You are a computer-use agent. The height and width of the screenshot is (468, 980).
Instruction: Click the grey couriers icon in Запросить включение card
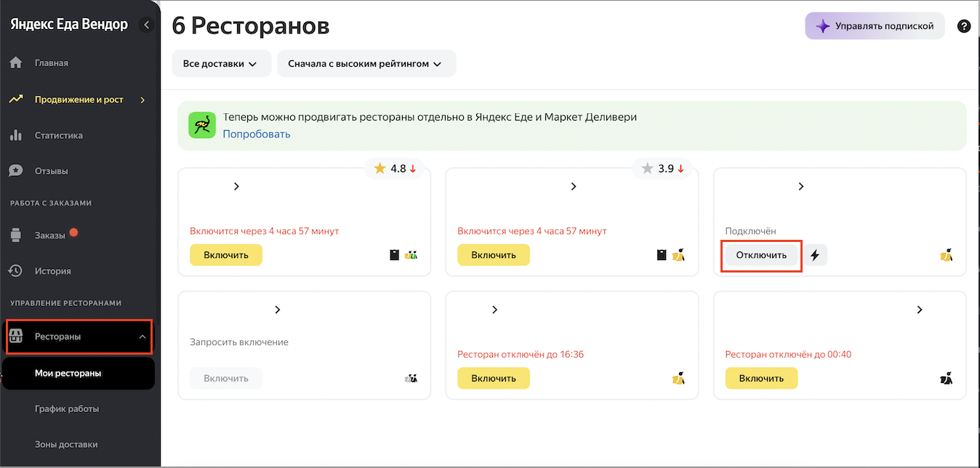[x=411, y=378]
